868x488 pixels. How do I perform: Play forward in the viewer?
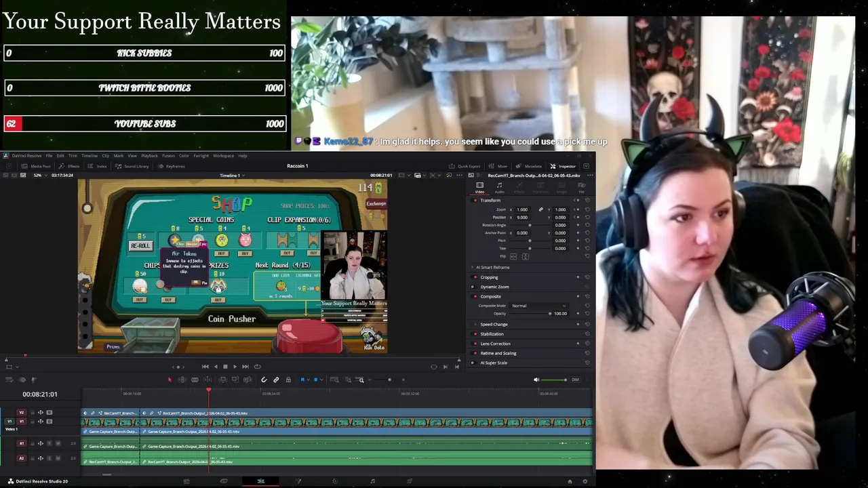coord(235,367)
